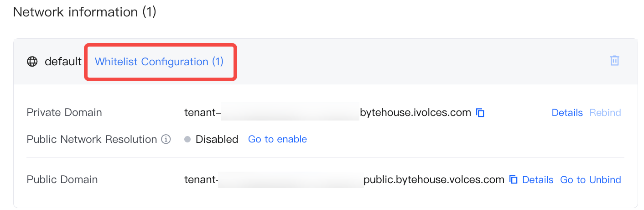
Task: Click the Network information (1) heading
Action: (85, 12)
